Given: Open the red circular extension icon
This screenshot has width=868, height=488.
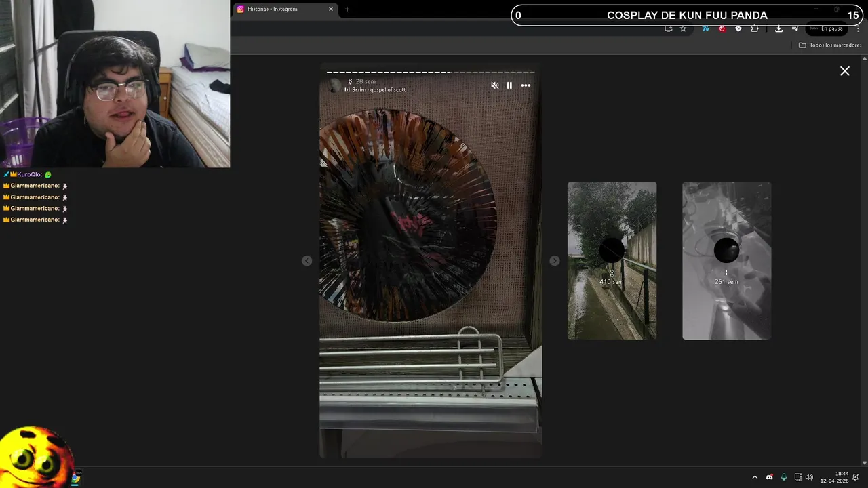Looking at the screenshot, I should 722,28.
